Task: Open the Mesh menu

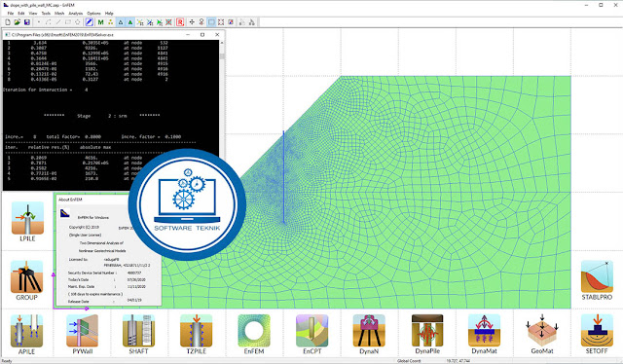Action: pyautogui.click(x=59, y=13)
